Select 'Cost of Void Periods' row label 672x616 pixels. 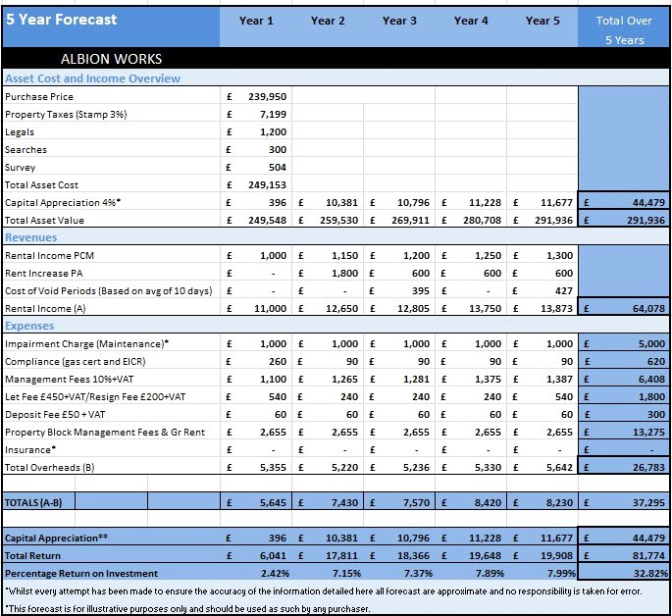point(109,291)
